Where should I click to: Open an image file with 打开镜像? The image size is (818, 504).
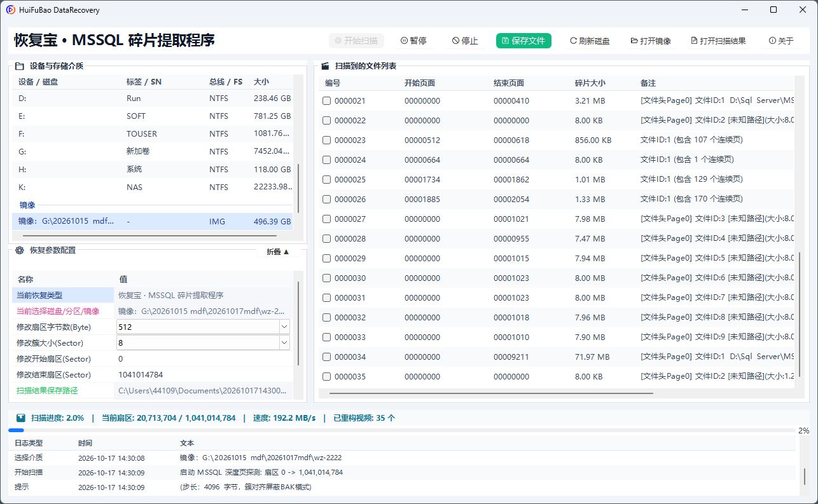coord(651,41)
